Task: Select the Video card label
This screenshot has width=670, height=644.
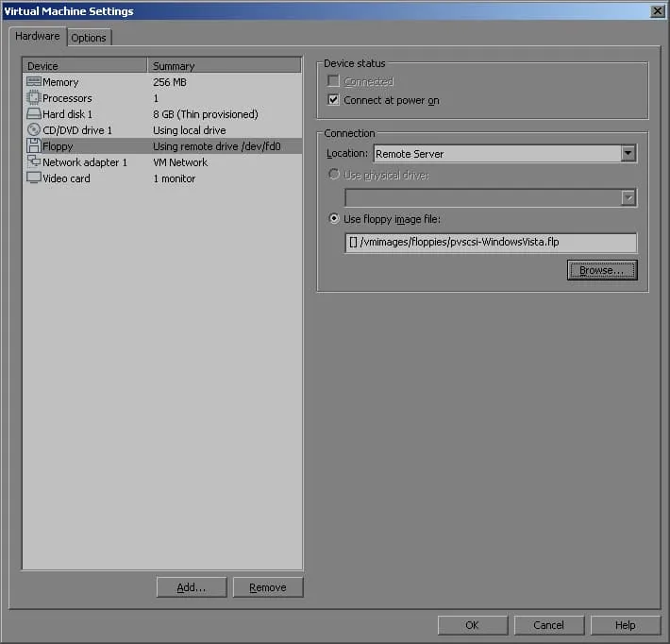Action: [66, 178]
